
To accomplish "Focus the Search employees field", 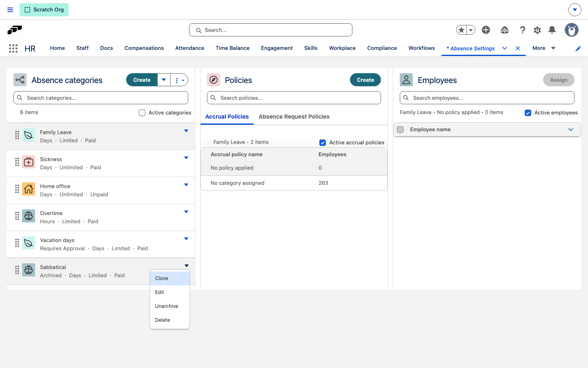I will [487, 98].
